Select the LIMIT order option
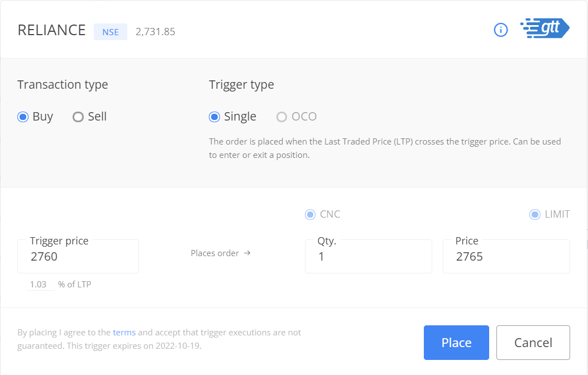This screenshot has width=588, height=375. 534,214
